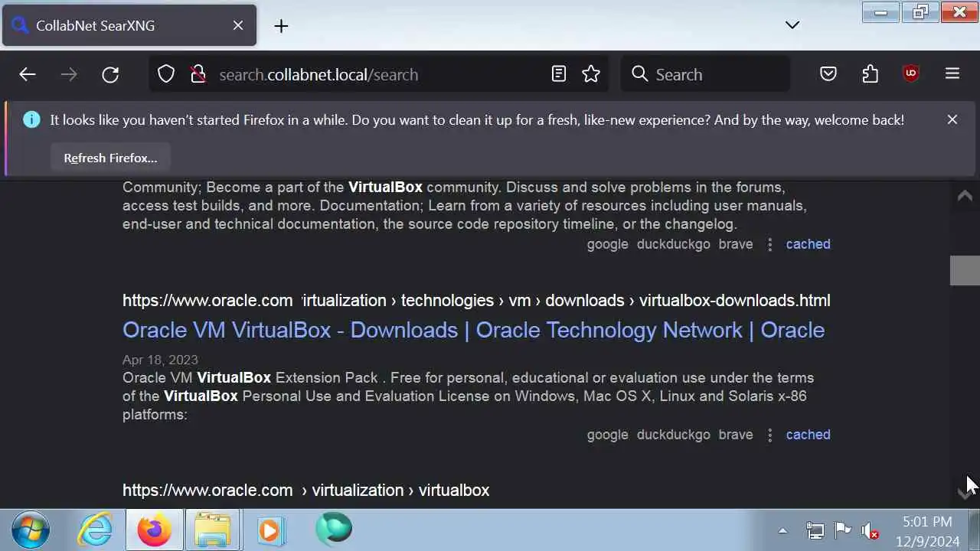Screen dimensions: 980x551
Task: Open the Action Center flag icon
Action: tap(843, 530)
